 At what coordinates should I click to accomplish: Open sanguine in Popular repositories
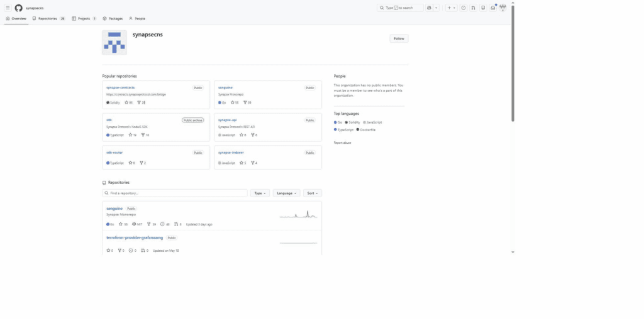coord(225,87)
